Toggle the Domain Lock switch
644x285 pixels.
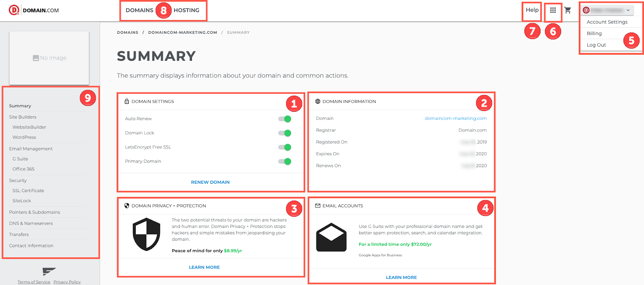point(285,133)
